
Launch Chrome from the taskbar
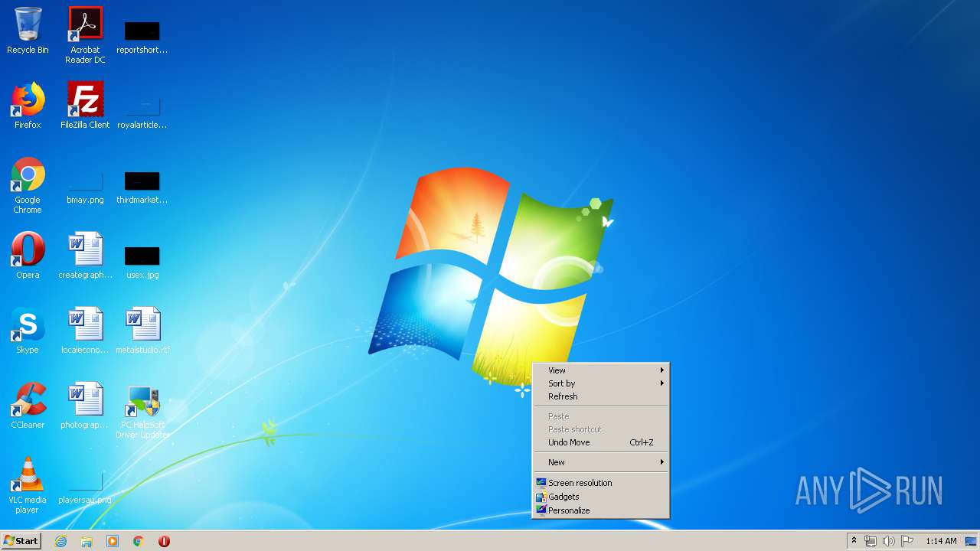point(138,541)
